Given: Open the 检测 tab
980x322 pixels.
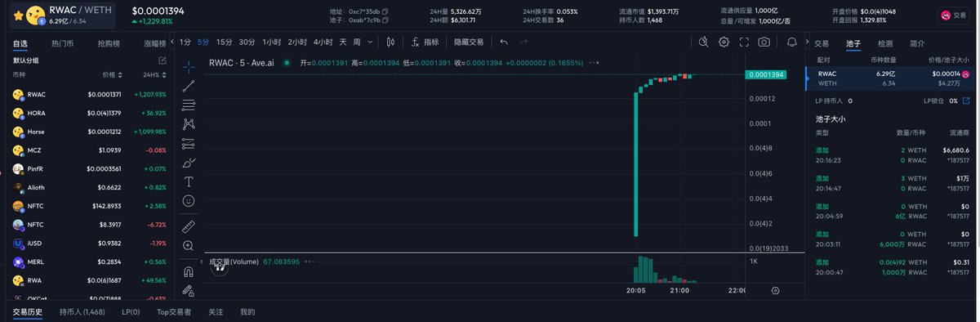Looking at the screenshot, I should point(885,43).
